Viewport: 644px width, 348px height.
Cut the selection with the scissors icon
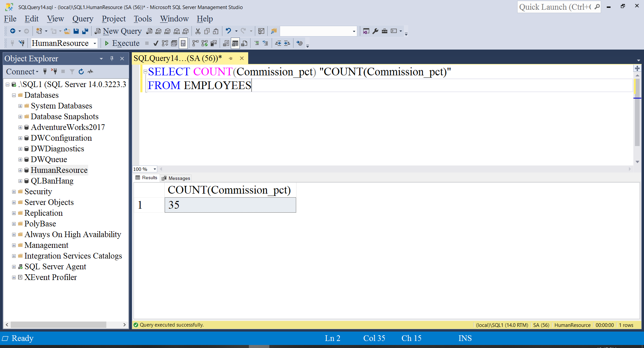198,31
